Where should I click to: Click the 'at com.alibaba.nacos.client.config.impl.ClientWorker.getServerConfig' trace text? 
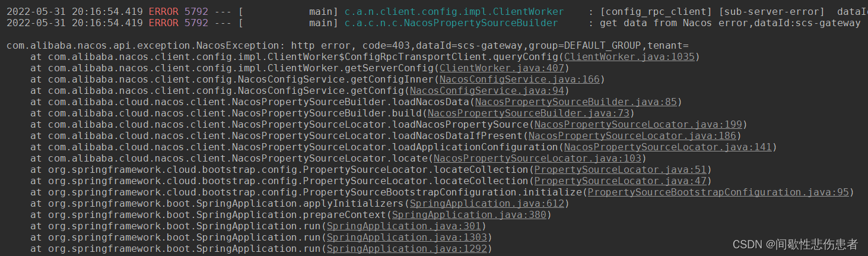(232, 68)
